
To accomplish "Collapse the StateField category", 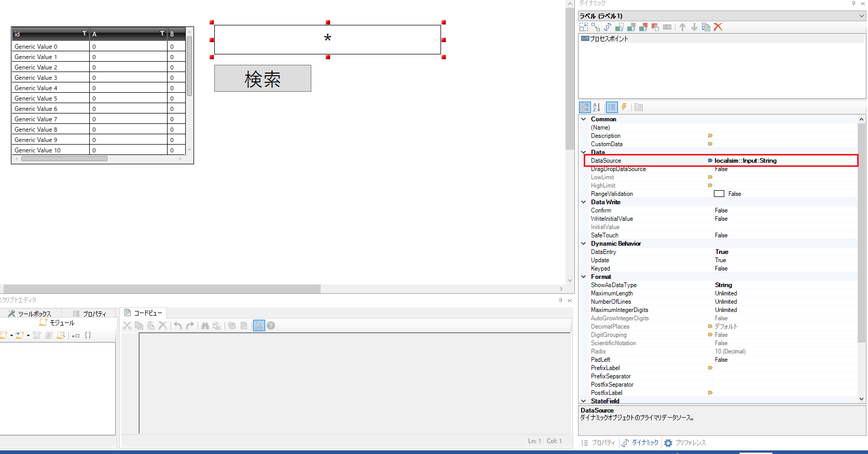I will (584, 401).
